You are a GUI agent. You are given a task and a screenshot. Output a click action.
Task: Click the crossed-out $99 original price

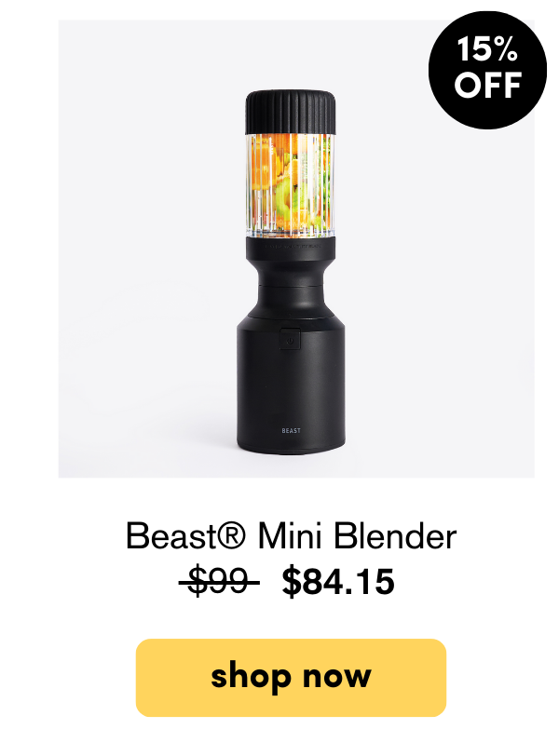point(219,582)
